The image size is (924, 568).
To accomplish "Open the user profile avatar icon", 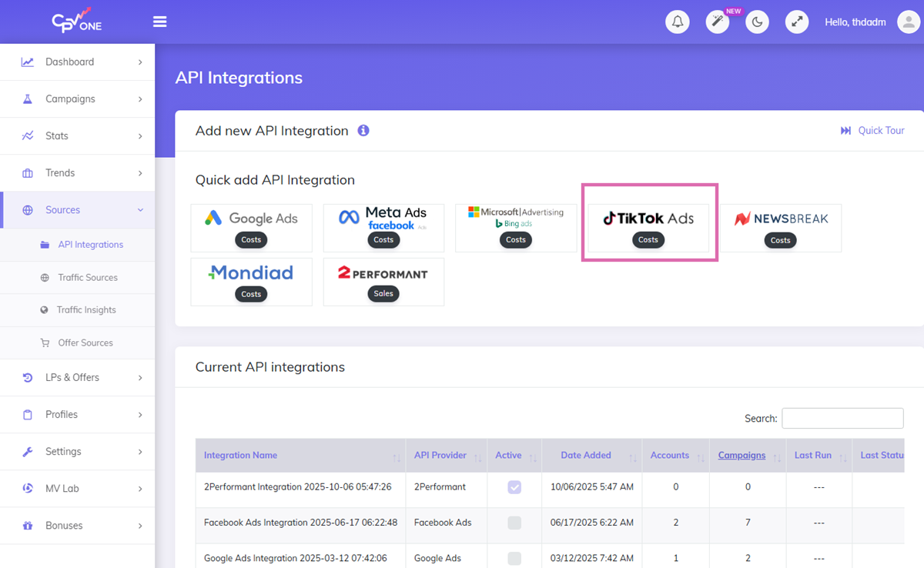I will [908, 22].
